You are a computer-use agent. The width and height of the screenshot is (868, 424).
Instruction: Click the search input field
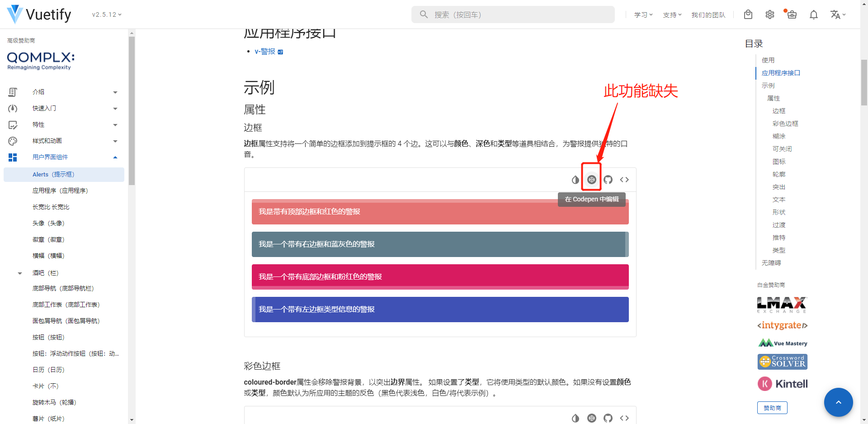coord(513,14)
